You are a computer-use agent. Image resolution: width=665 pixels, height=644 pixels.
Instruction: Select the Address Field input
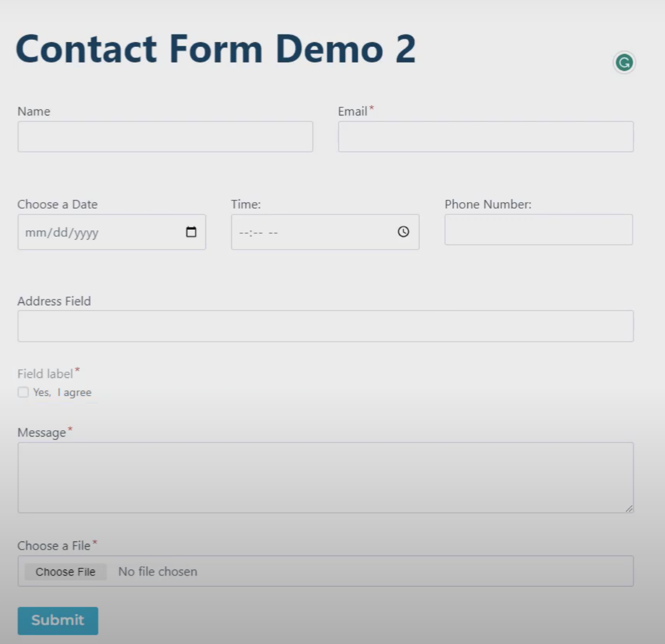(x=325, y=326)
